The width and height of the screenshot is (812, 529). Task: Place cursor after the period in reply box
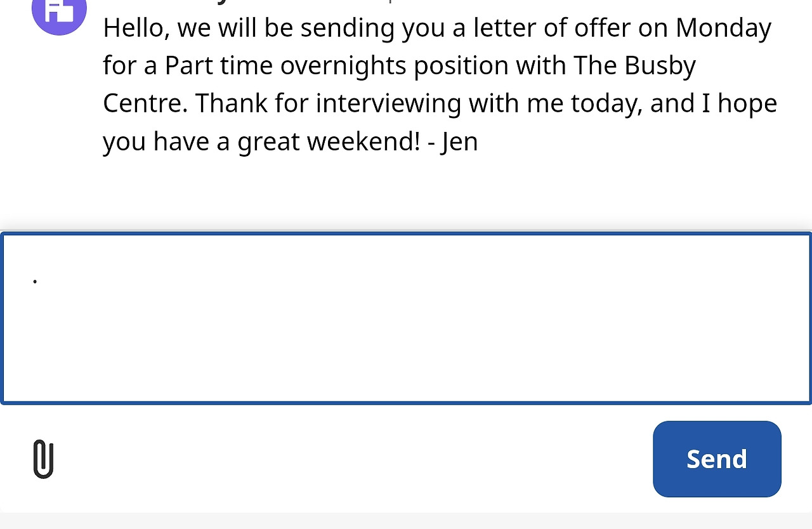(39, 280)
